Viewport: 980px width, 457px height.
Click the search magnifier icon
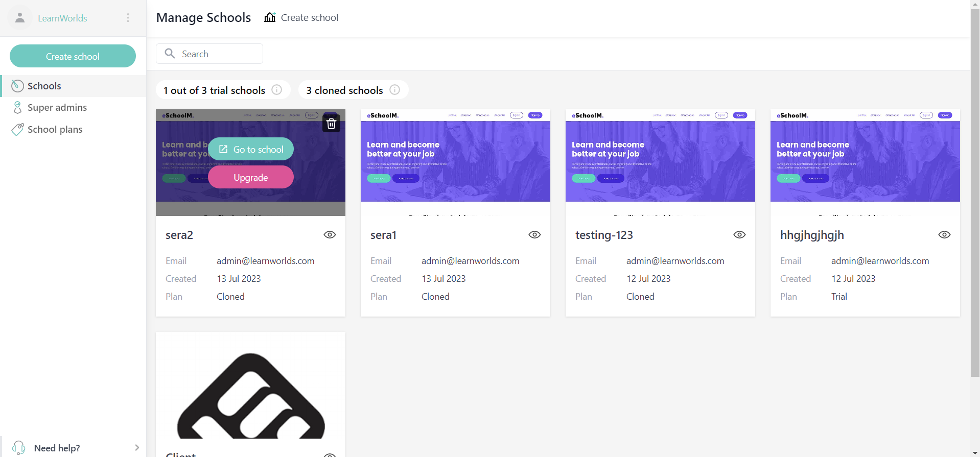170,54
